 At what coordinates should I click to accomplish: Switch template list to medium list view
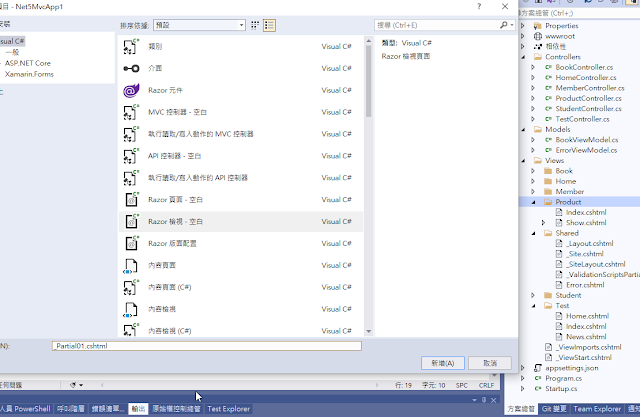(x=269, y=25)
